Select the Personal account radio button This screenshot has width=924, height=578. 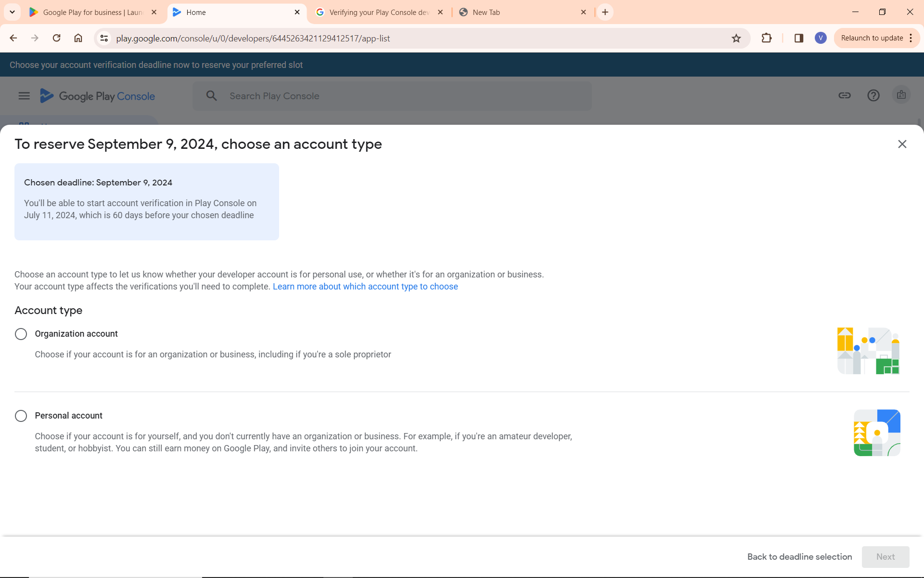tap(21, 416)
